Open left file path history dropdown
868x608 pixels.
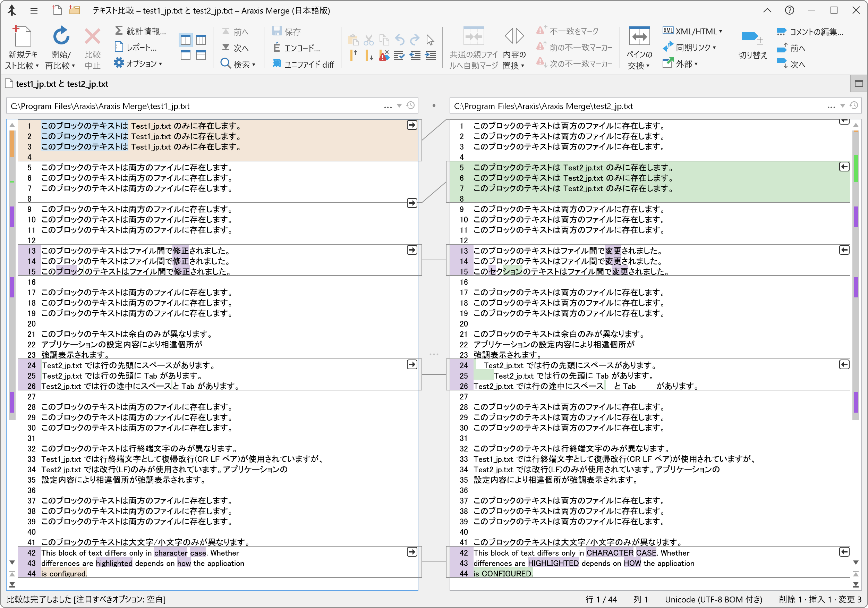point(399,106)
